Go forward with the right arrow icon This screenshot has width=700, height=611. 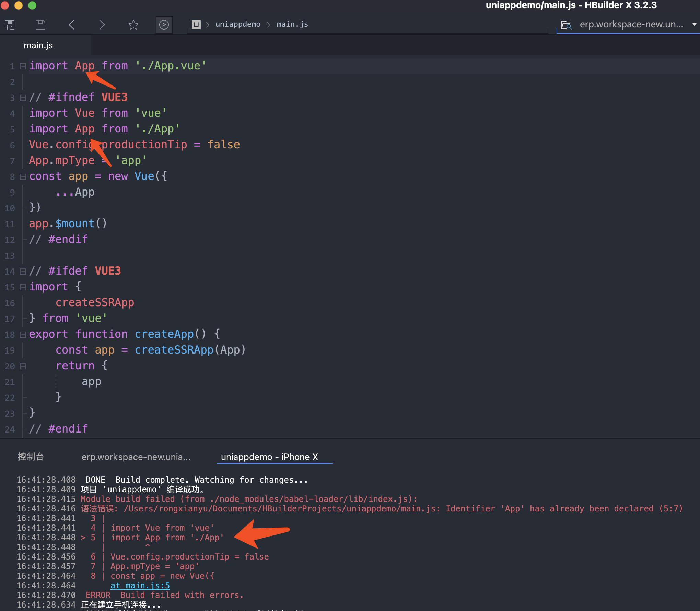click(102, 25)
